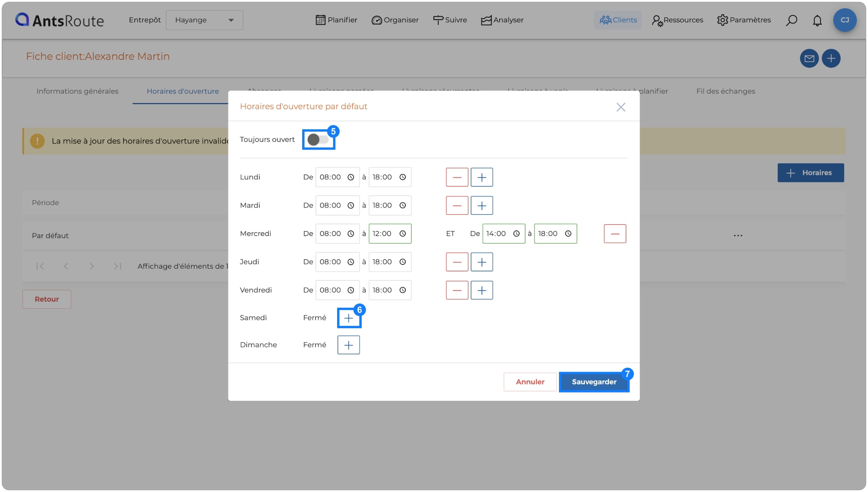The height and width of the screenshot is (492, 868).
Task: Edit Mercredi morning start time field
Action: pyautogui.click(x=337, y=234)
